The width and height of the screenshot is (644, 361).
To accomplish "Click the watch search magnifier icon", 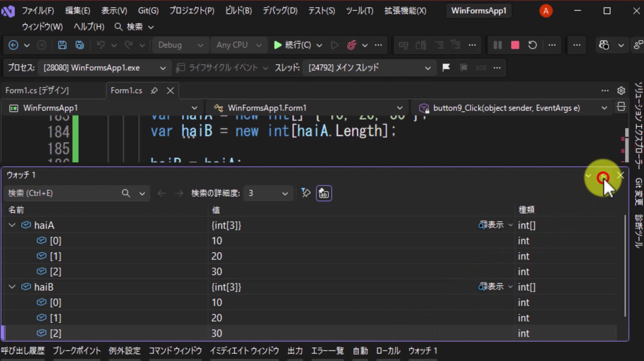I will [x=126, y=193].
